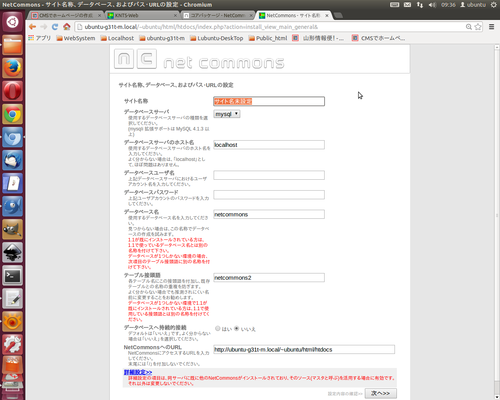
Task: Go forward in browser history
Action: (44, 27)
